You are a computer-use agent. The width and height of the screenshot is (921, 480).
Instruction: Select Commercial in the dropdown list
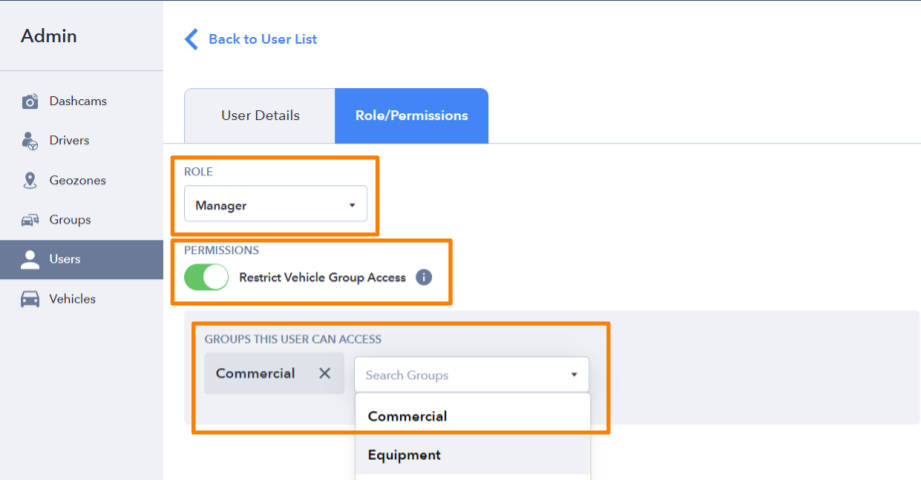click(x=473, y=416)
